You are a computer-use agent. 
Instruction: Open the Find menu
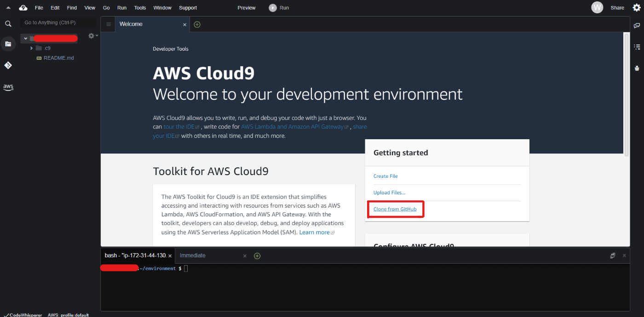click(x=72, y=8)
